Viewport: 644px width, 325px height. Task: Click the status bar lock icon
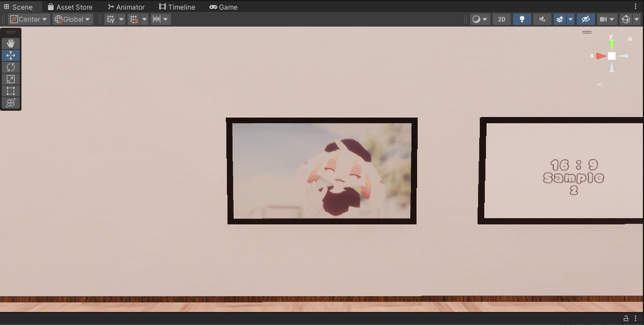(626, 319)
